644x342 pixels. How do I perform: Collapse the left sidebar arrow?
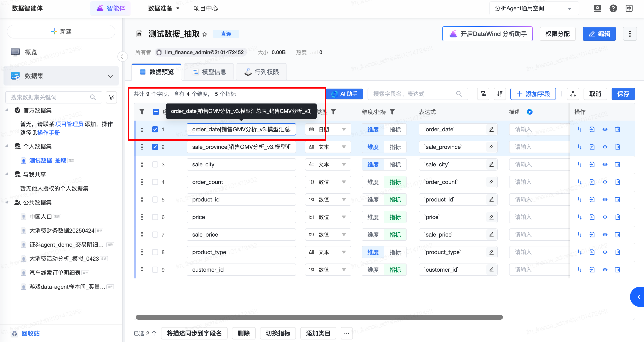point(122,57)
